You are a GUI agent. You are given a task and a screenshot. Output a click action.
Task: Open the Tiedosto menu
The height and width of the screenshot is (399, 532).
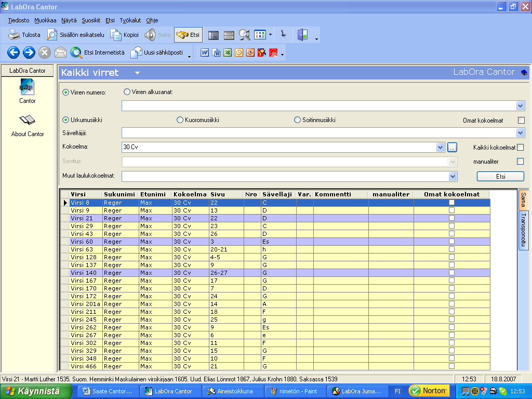click(19, 20)
